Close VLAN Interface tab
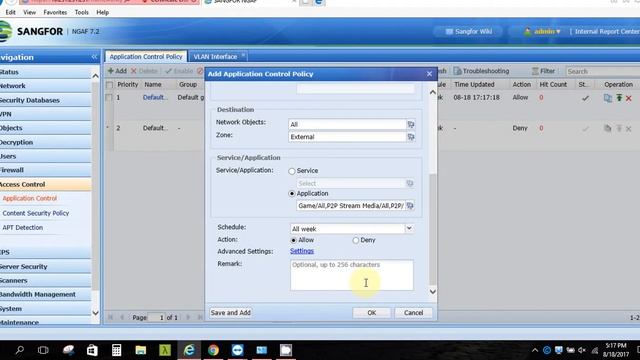 (243, 55)
